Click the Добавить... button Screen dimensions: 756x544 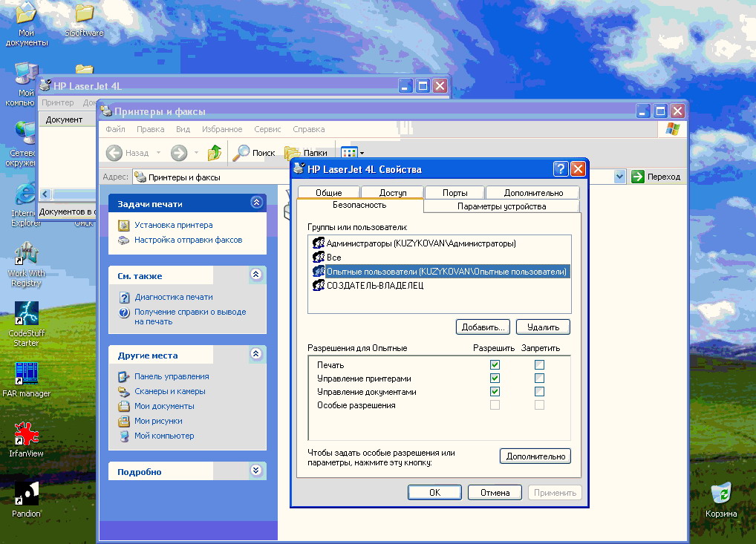[483, 327]
